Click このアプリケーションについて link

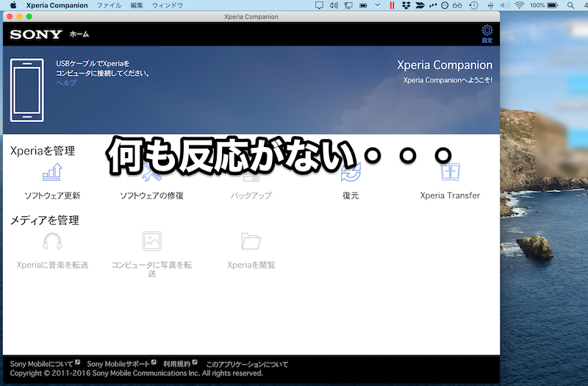pyautogui.click(x=247, y=364)
